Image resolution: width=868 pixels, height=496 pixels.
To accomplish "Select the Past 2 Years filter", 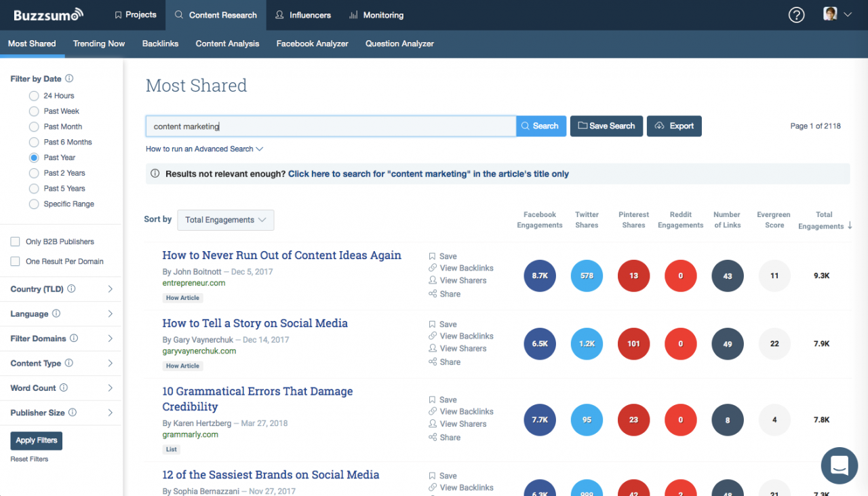I will pyautogui.click(x=34, y=173).
